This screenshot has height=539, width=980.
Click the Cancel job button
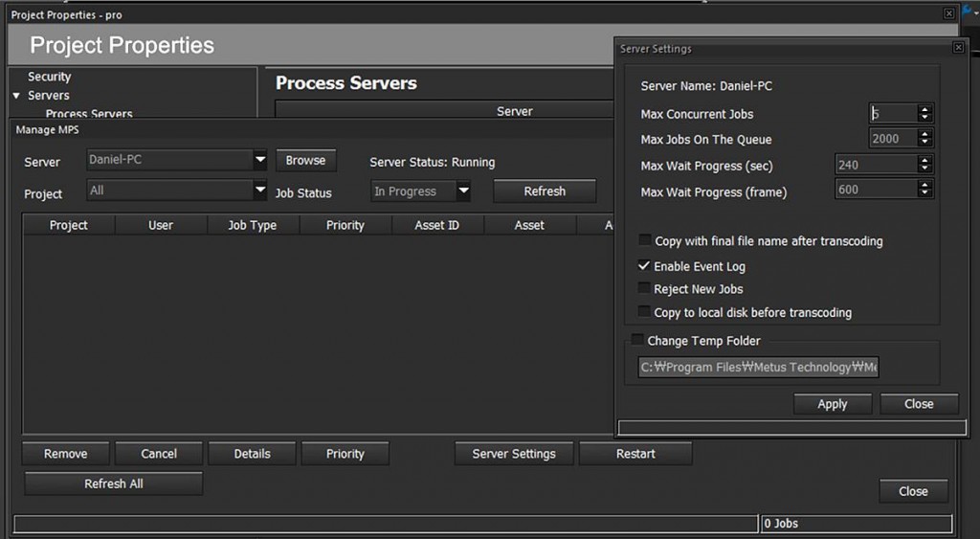(x=159, y=454)
